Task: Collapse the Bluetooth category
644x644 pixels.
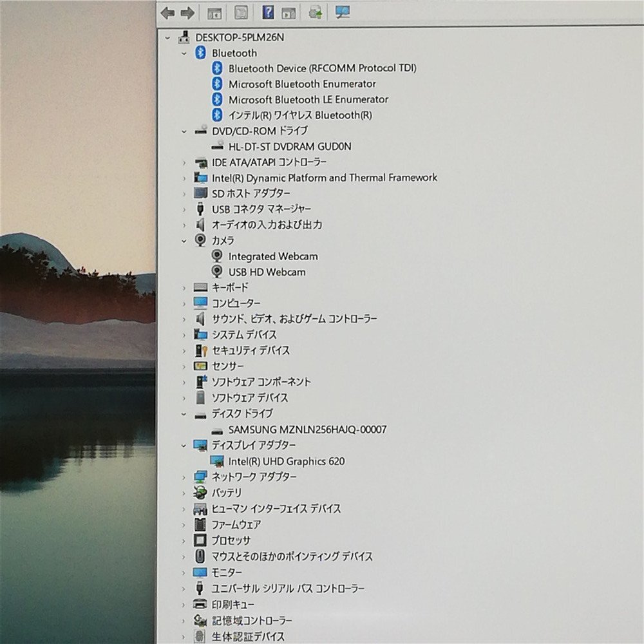Action: pos(184,53)
